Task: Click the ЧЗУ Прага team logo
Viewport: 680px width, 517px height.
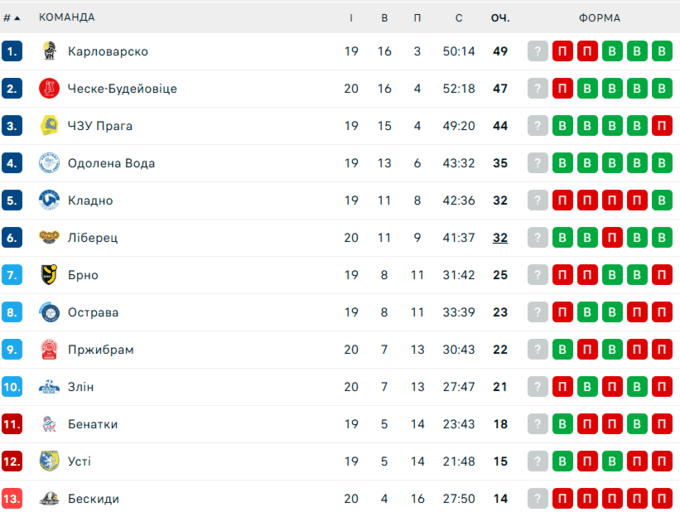Action: pos(49,126)
